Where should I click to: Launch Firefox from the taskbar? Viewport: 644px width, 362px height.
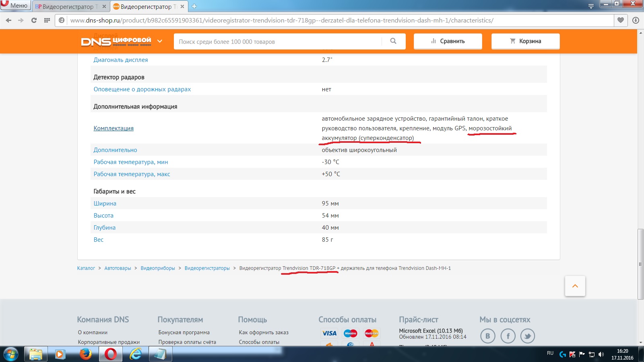(x=85, y=354)
